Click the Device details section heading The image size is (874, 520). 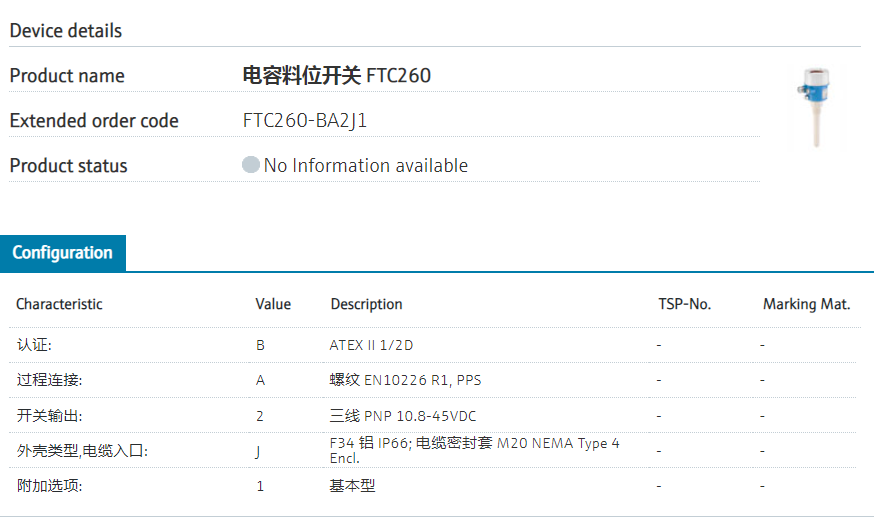pyautogui.click(x=66, y=31)
